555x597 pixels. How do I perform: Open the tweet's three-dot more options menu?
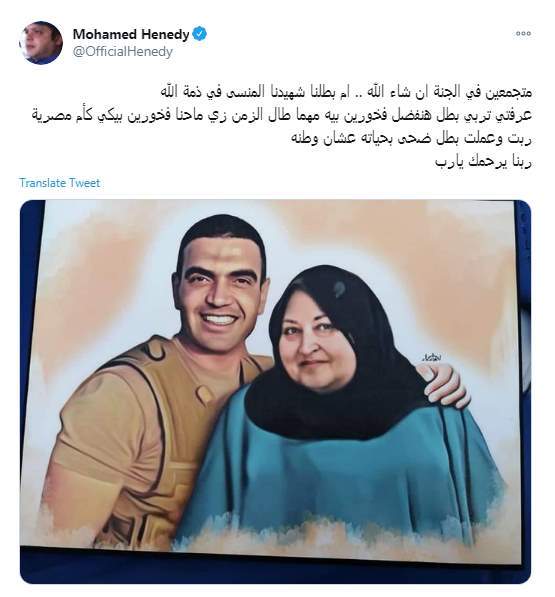[x=523, y=34]
